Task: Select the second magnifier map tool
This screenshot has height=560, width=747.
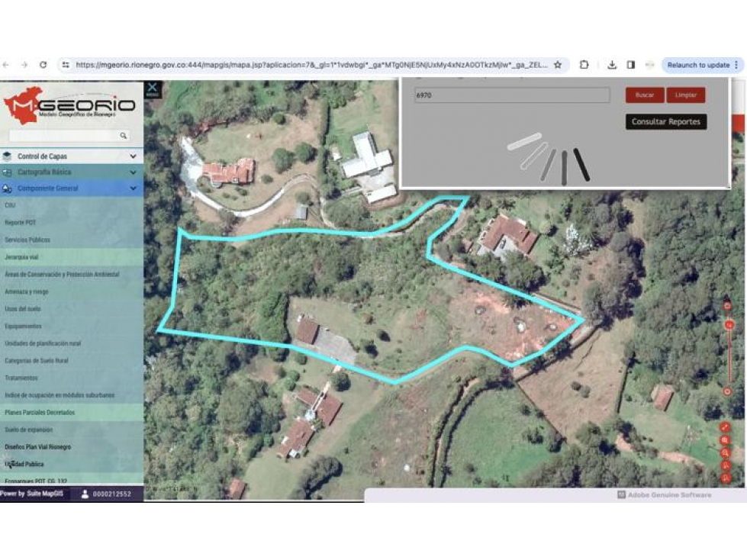Action: point(725,453)
